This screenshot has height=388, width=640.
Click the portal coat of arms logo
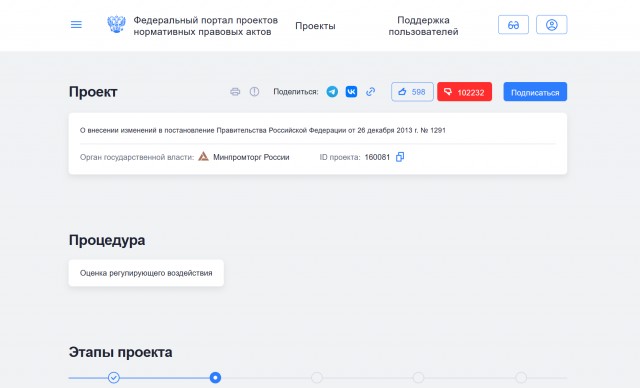(x=116, y=24)
